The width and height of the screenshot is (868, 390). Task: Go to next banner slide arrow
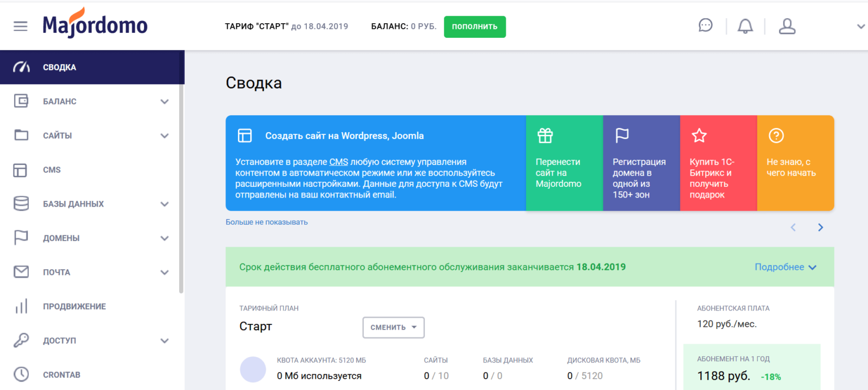pos(821,227)
